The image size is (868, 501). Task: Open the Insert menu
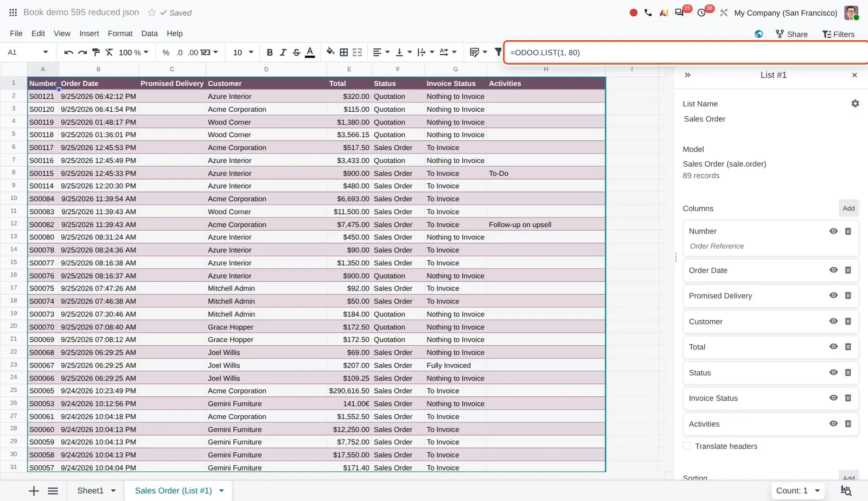89,33
